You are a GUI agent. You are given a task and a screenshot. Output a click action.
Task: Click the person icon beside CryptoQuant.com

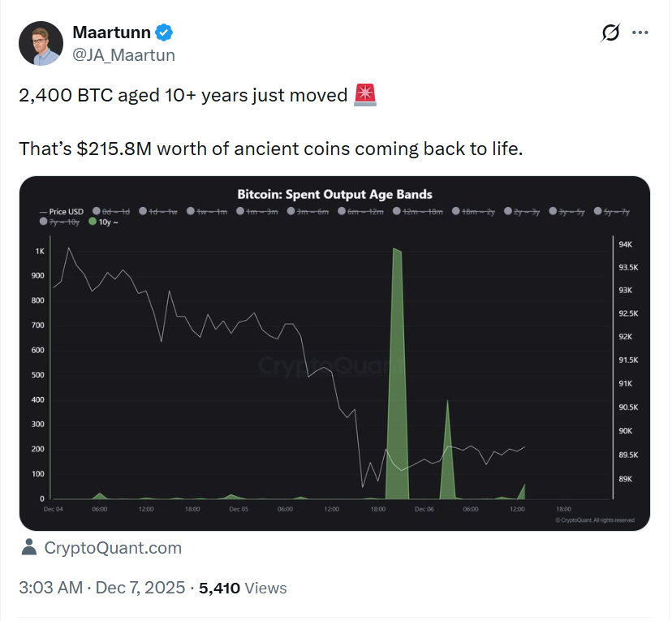30,548
